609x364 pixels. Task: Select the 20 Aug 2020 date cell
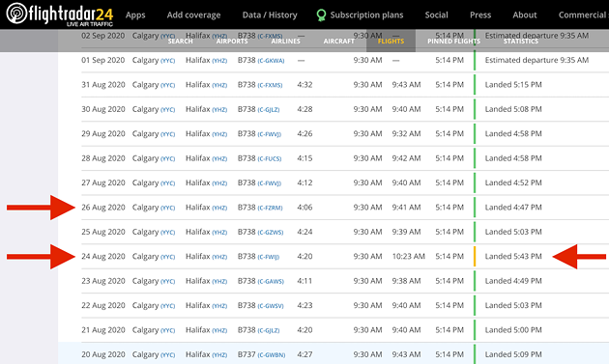pos(102,354)
